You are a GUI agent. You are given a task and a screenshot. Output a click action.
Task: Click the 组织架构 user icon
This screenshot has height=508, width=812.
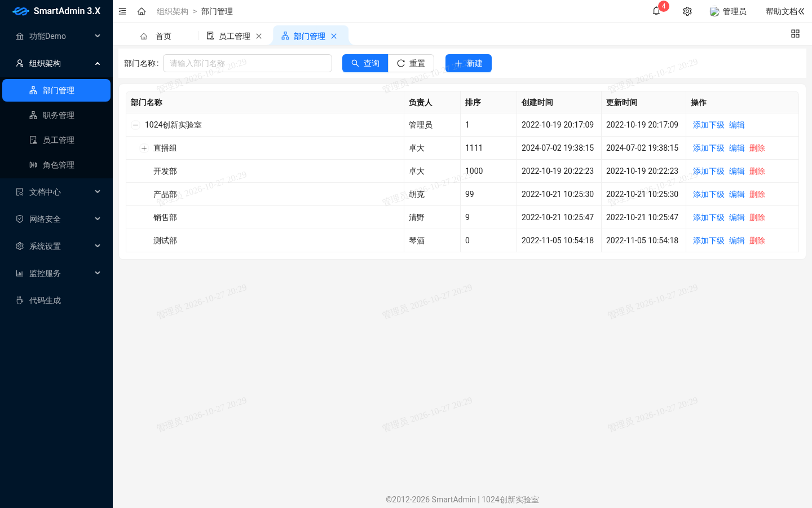tap(20, 63)
